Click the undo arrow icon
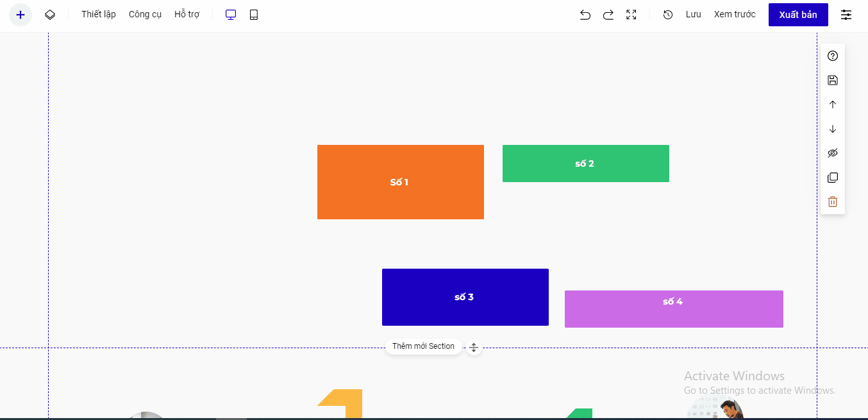868x420 pixels. (x=585, y=15)
